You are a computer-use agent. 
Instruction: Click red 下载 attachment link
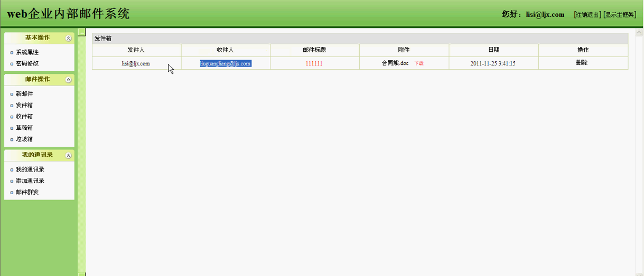click(418, 63)
